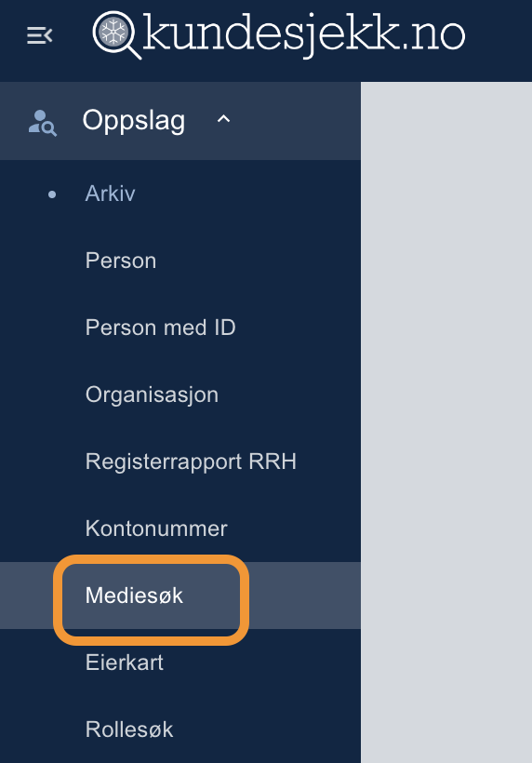
Task: Toggle the Oppslag menu header
Action: click(180, 121)
